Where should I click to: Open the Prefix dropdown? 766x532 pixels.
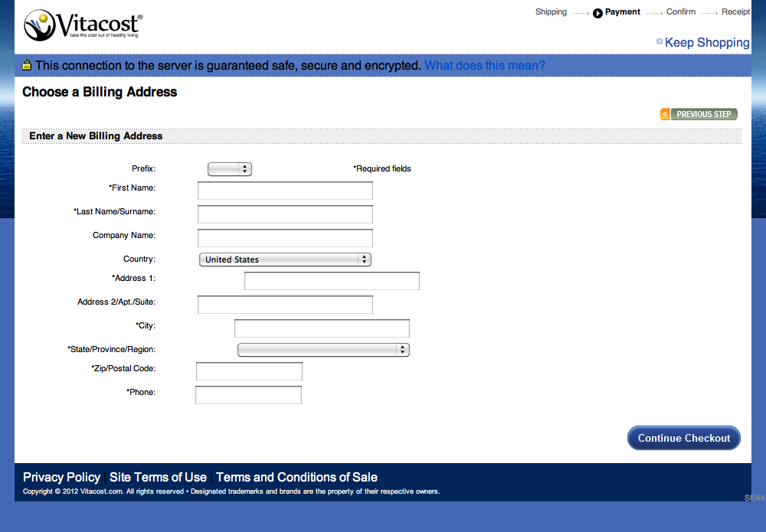point(229,168)
